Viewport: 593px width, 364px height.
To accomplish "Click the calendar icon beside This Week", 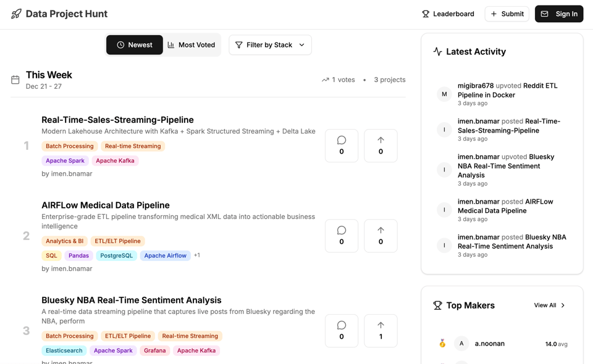I will (x=15, y=80).
